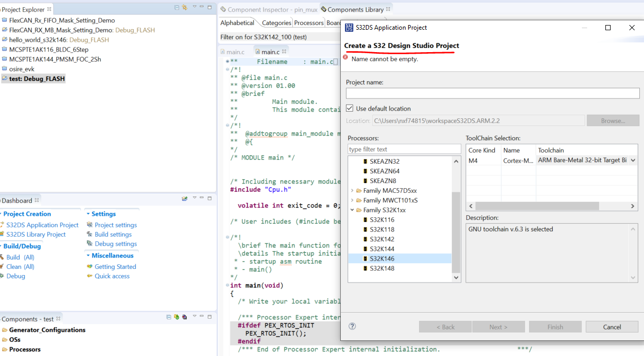Screen dimensions: 644x356
Task: Switch to the Categories tab
Action: [x=276, y=23]
